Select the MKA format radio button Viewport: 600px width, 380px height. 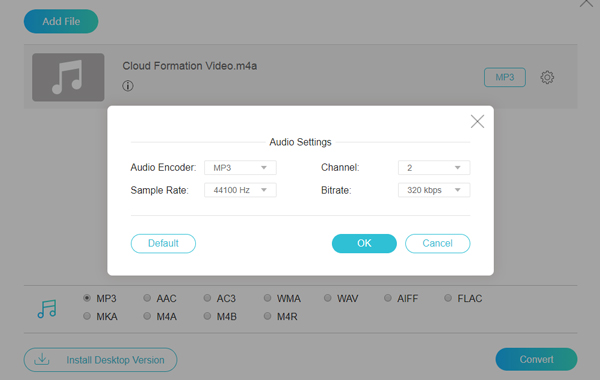point(87,316)
